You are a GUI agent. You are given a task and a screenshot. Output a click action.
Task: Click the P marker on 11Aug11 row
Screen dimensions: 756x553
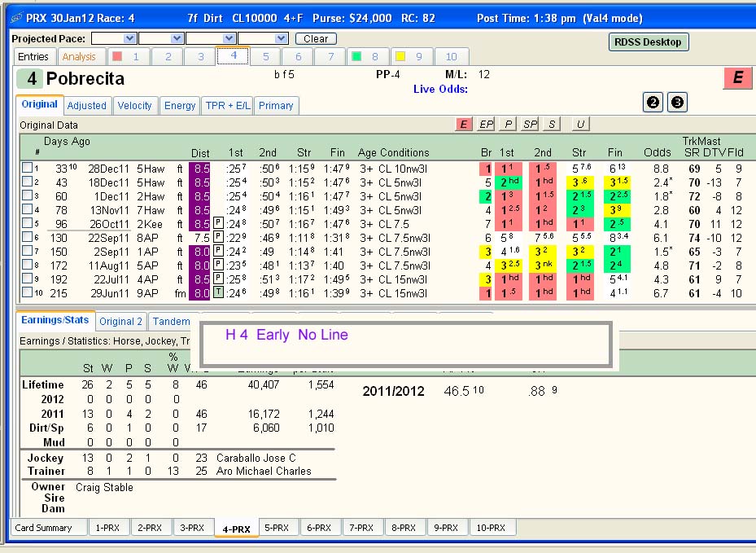pyautogui.click(x=218, y=265)
